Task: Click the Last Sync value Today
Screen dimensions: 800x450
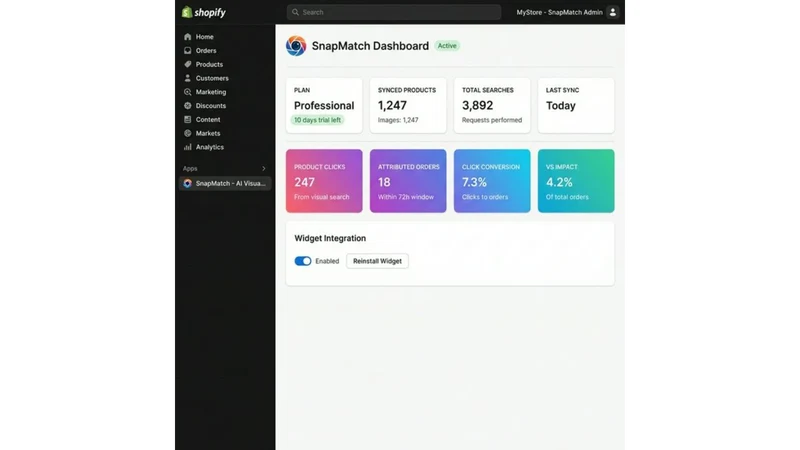Action: [561, 106]
